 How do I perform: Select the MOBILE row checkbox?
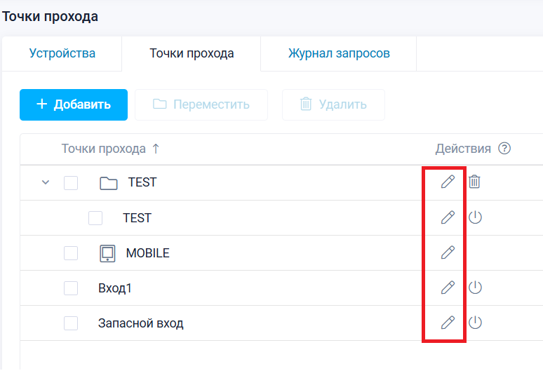pos(71,253)
